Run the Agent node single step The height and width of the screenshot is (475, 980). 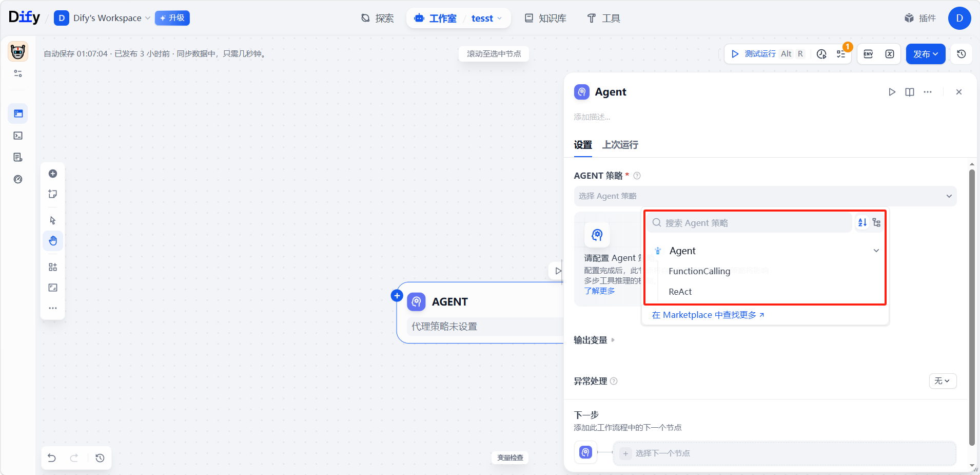coord(892,92)
